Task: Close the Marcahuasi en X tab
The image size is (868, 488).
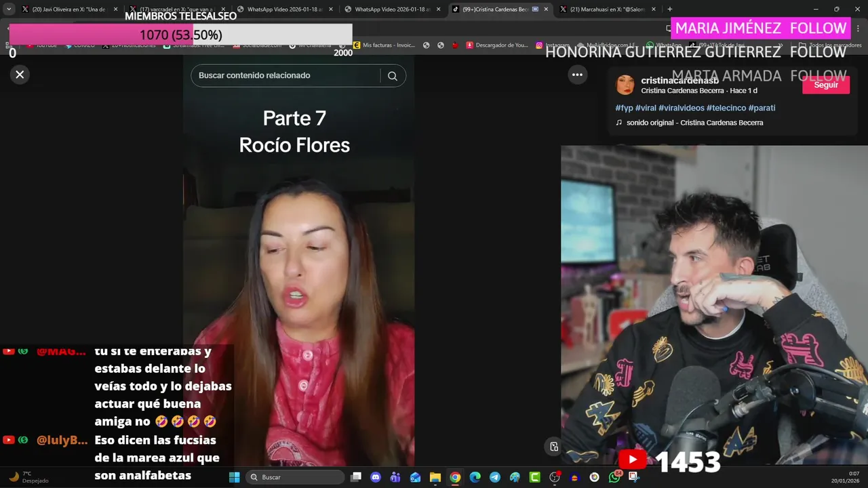Action: pos(654,9)
